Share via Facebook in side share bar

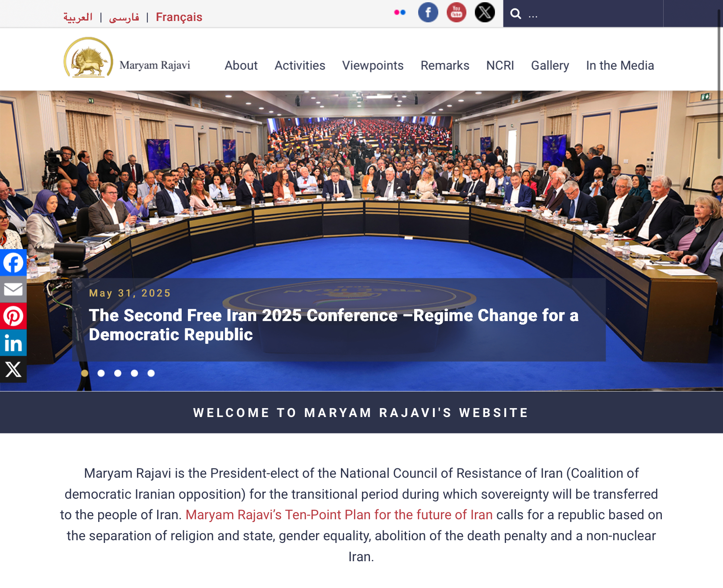13,263
